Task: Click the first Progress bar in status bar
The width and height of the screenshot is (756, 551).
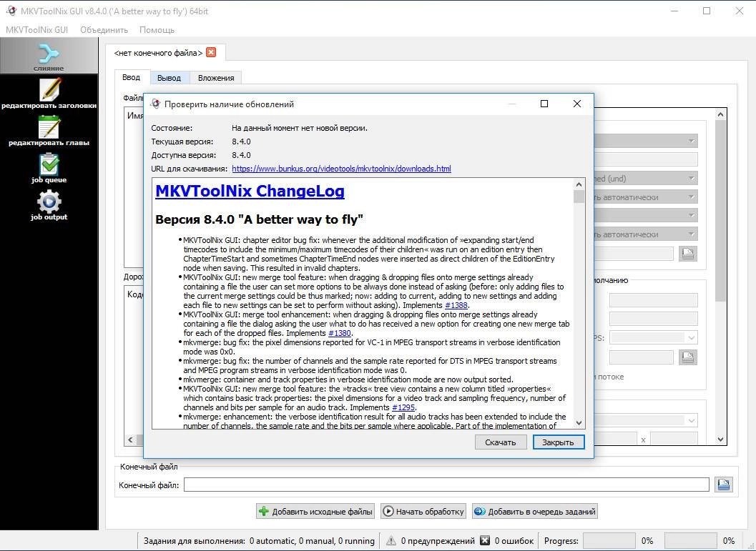Action: coord(609,540)
